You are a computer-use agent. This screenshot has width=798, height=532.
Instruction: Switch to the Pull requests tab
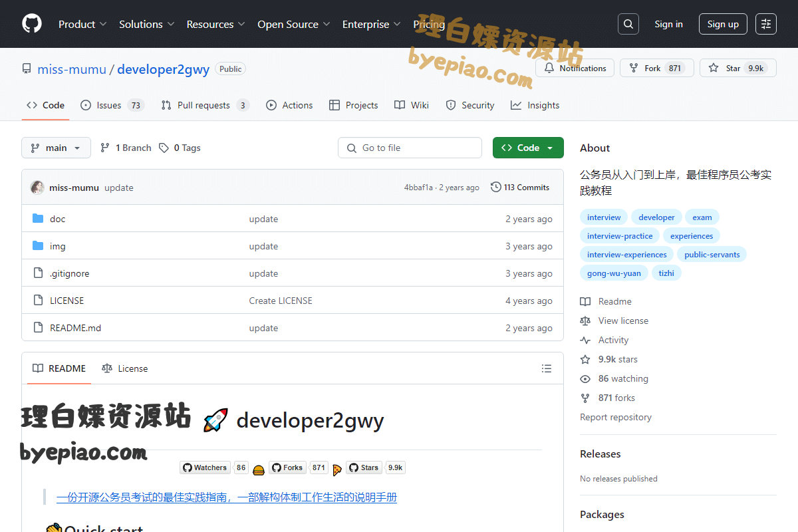205,105
